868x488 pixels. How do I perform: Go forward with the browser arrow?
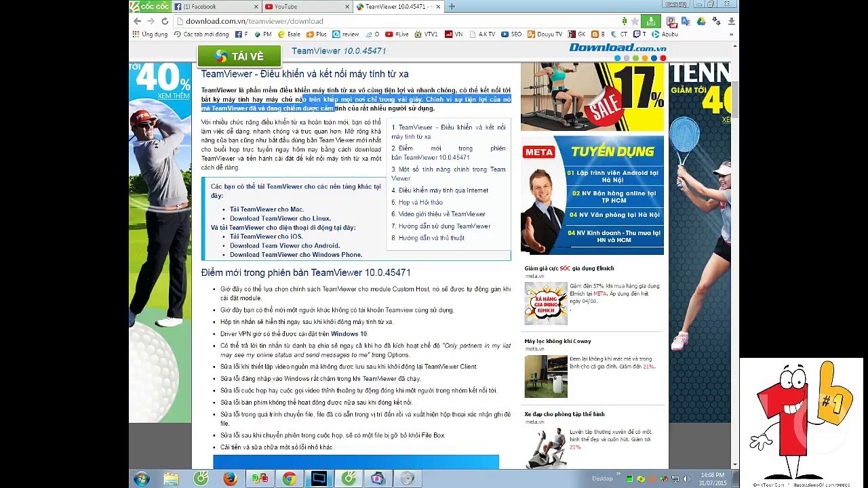tap(151, 21)
